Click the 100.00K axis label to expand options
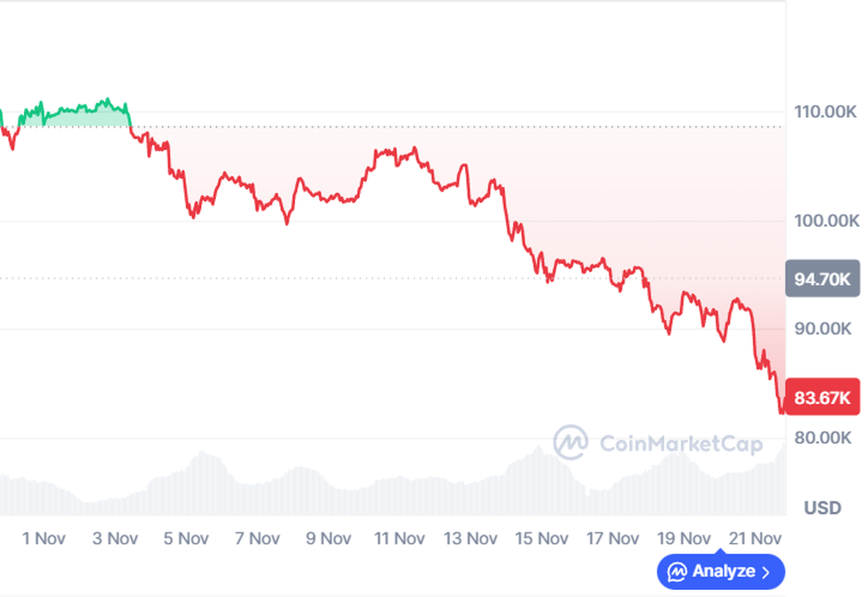The height and width of the screenshot is (597, 868). [x=825, y=221]
